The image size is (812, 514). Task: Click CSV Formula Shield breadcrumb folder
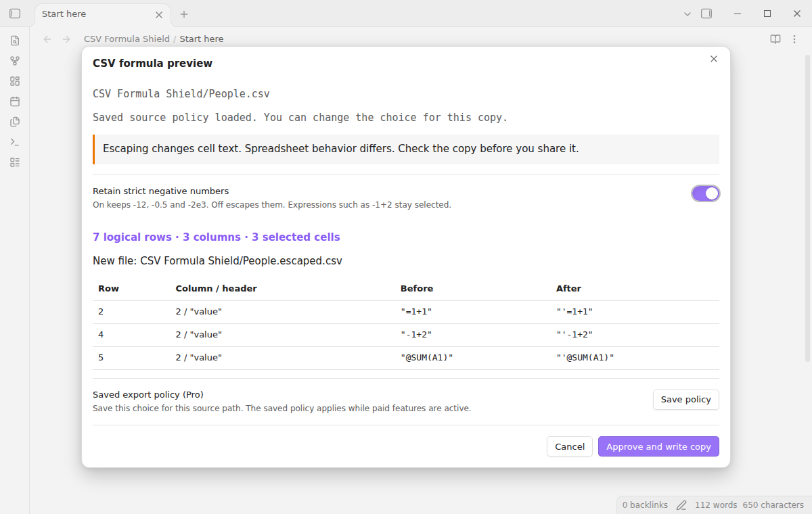[127, 39]
